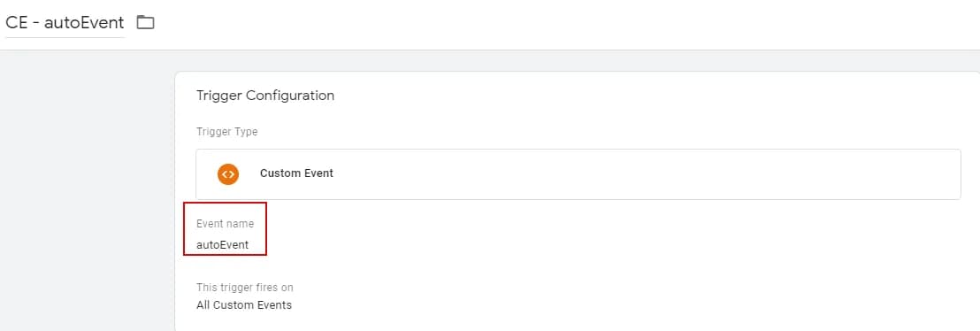Open the Trigger Configuration heading

pos(265,96)
